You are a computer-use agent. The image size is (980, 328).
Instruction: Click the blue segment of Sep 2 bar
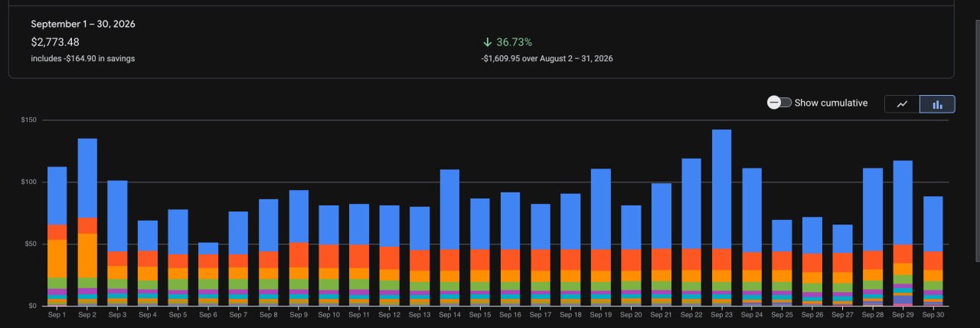87,179
